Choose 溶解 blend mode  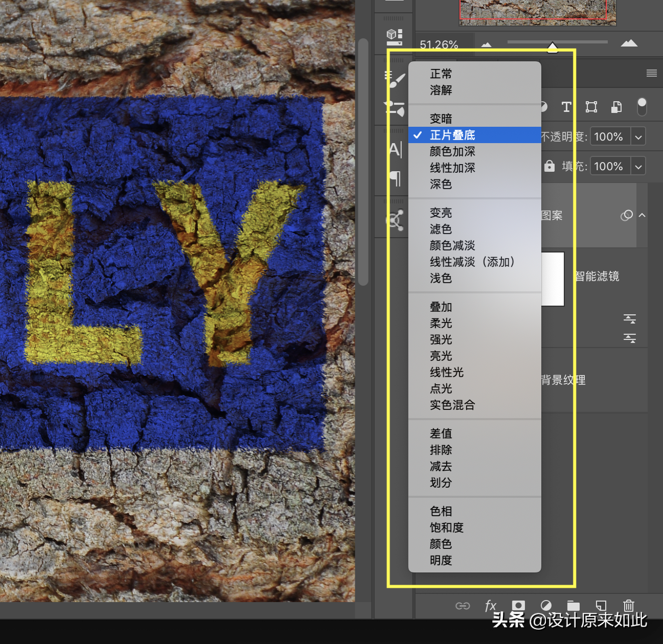(474, 90)
